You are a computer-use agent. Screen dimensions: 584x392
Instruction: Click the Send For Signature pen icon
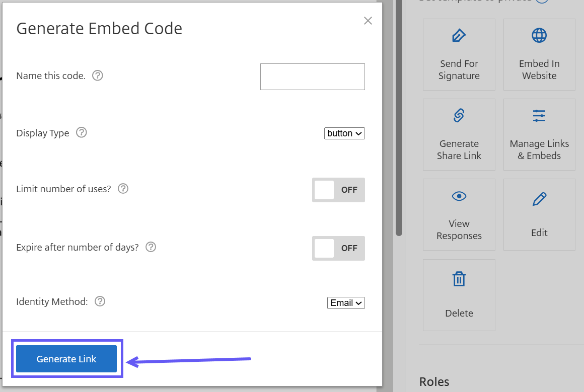pos(459,36)
